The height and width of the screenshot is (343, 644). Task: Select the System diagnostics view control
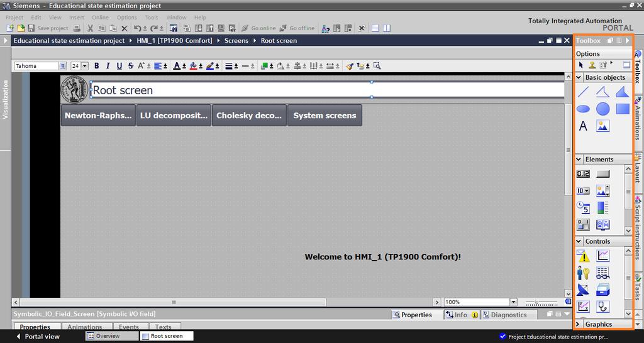pos(602,307)
